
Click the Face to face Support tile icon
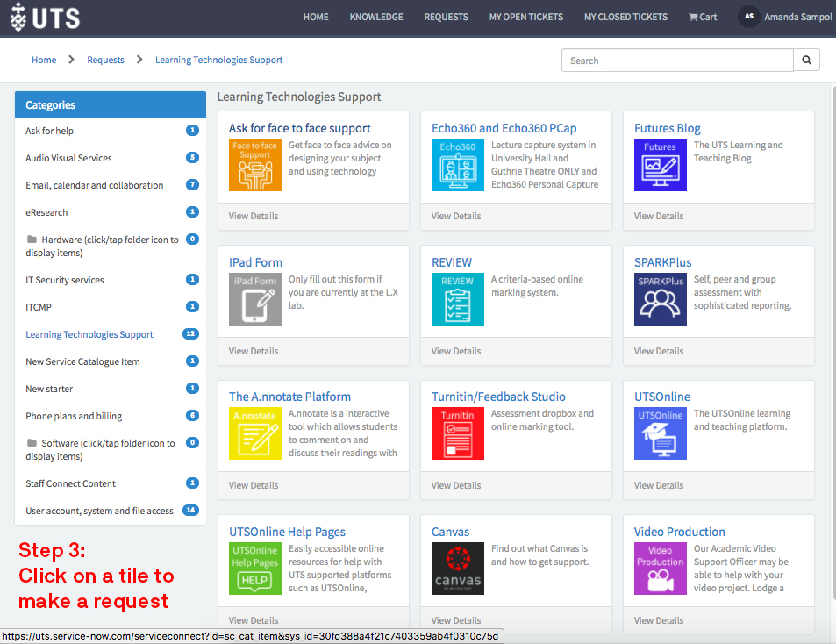point(255,165)
